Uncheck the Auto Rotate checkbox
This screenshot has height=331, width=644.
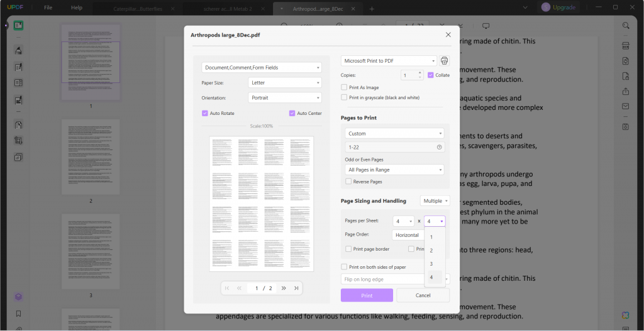click(204, 113)
